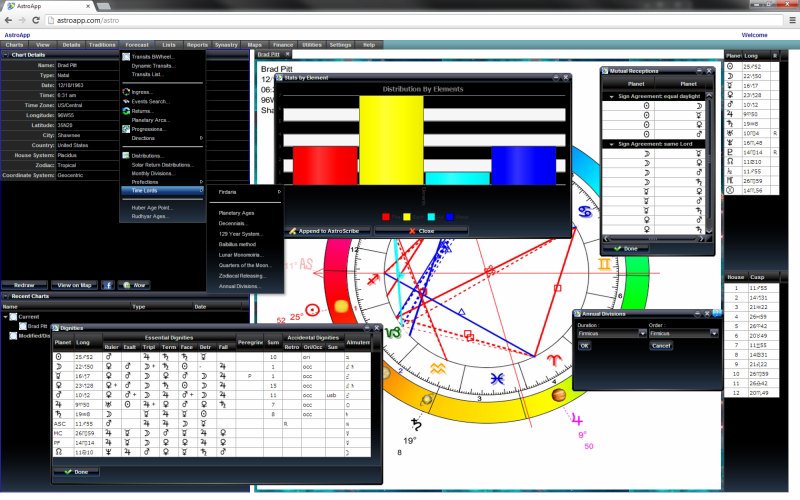Viewport: 800px width, 500px height.
Task: Collapse the Current tree node
Action: point(6,316)
